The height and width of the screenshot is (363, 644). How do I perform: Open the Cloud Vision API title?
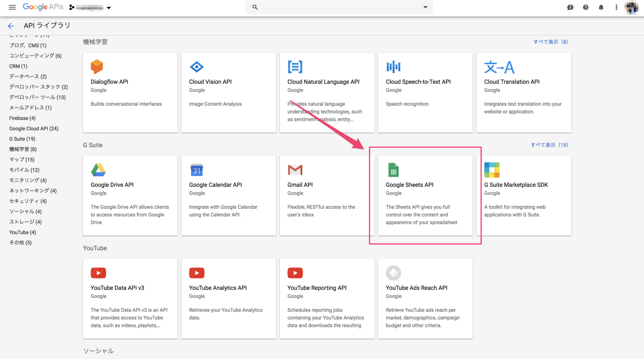click(210, 82)
